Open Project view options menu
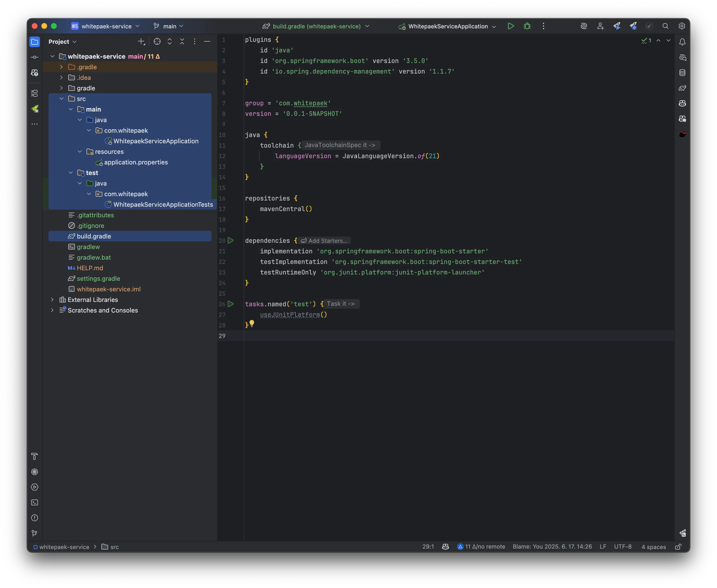The image size is (717, 588). pyautogui.click(x=194, y=41)
